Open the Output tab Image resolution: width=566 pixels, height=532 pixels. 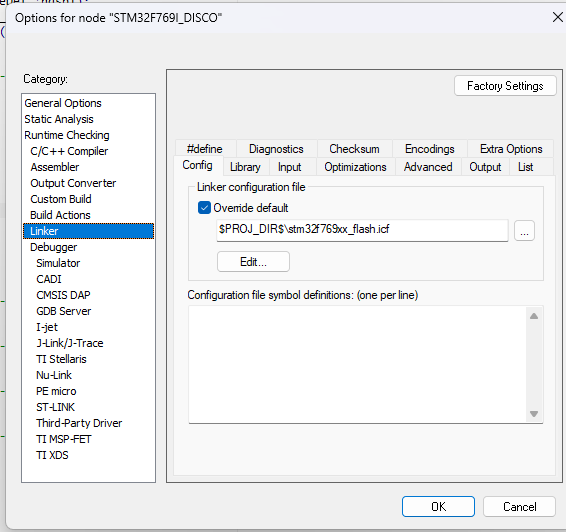[x=485, y=167]
